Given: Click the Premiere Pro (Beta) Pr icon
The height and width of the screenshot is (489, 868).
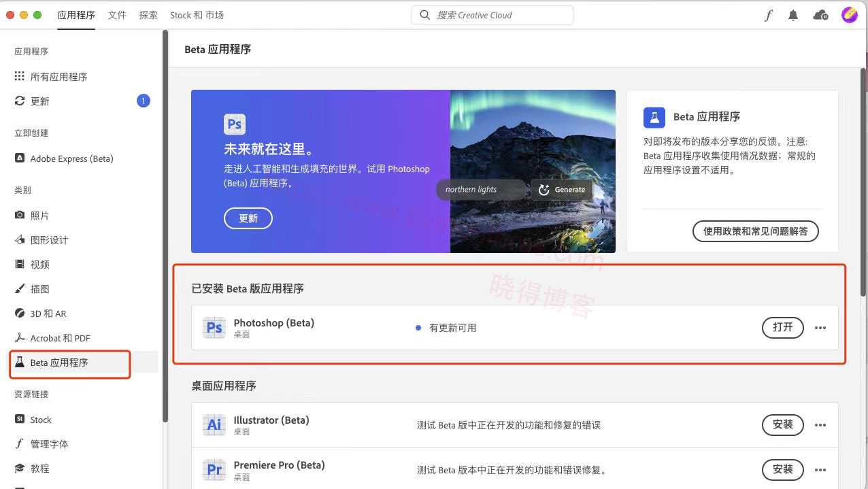Looking at the screenshot, I should (x=214, y=470).
